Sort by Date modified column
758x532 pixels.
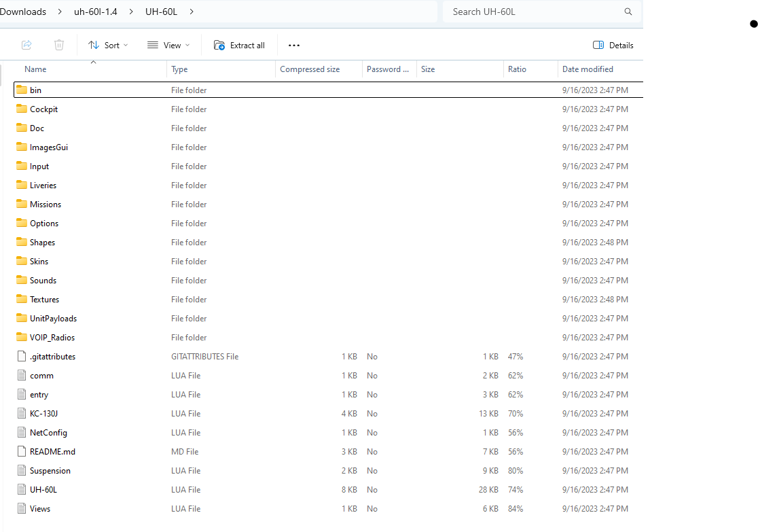pyautogui.click(x=588, y=69)
